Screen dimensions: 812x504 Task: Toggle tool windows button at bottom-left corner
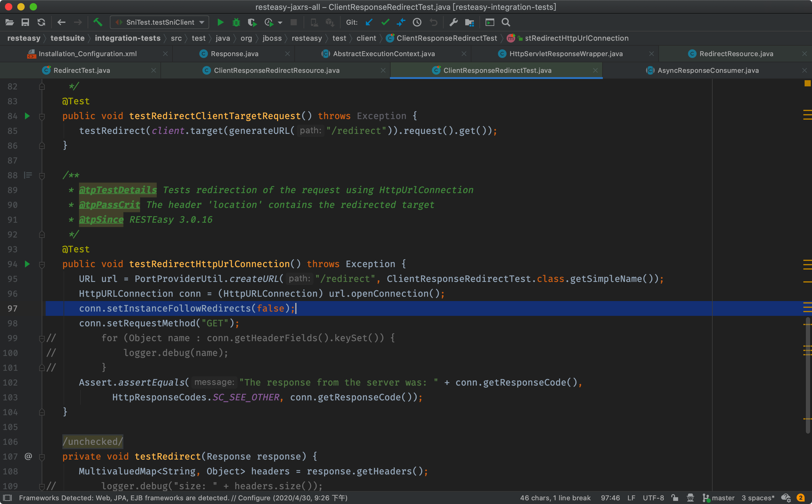point(7,498)
